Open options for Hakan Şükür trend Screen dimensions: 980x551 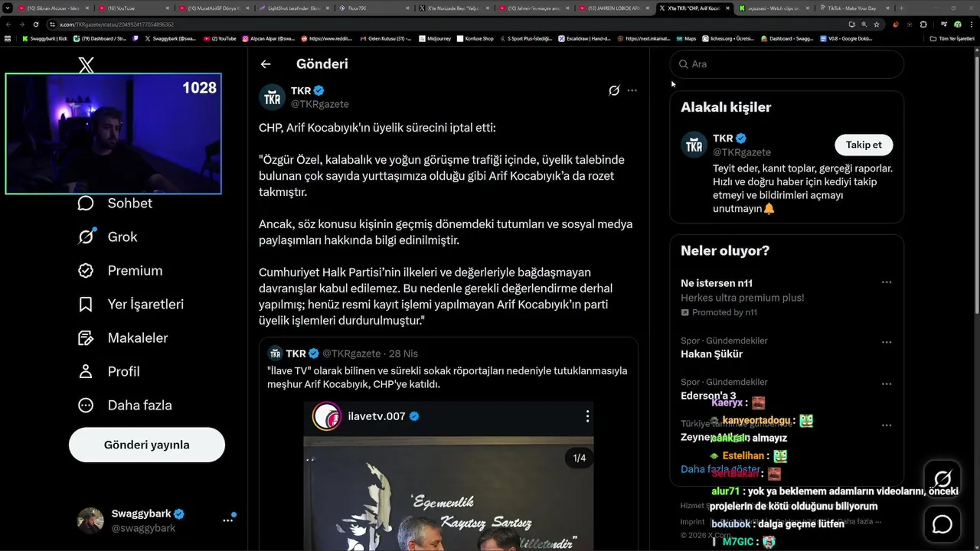887,342
